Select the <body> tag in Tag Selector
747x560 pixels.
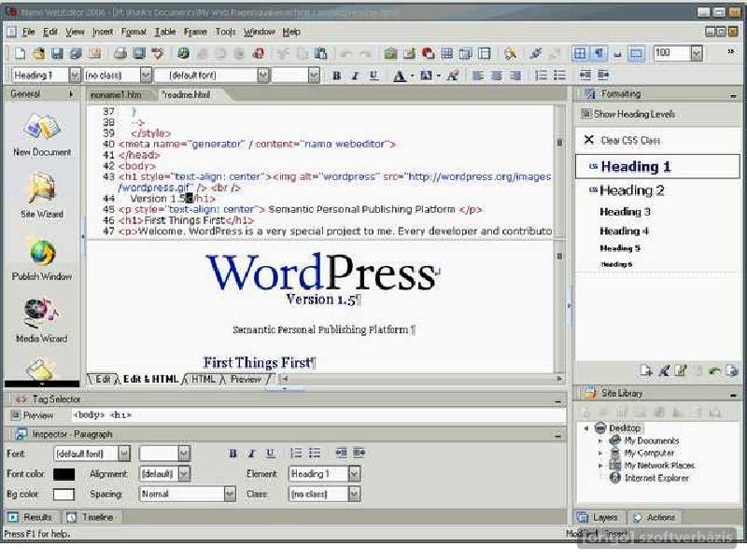click(89, 415)
